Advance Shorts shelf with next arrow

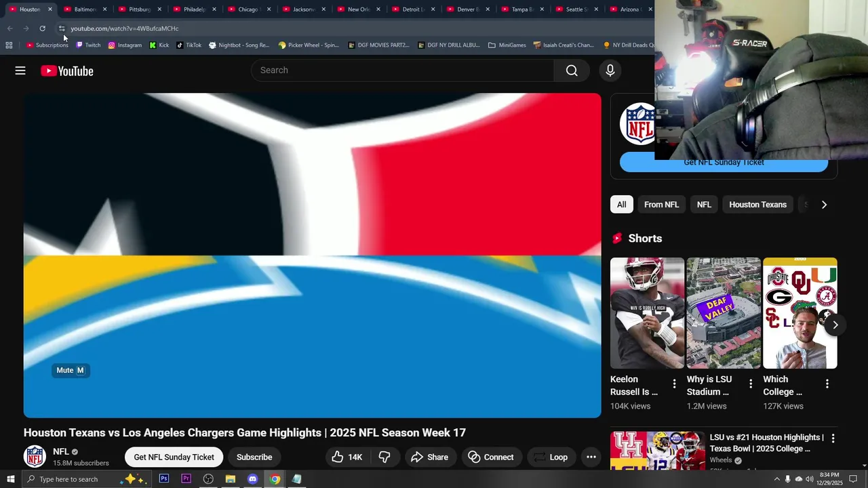pyautogui.click(x=835, y=325)
